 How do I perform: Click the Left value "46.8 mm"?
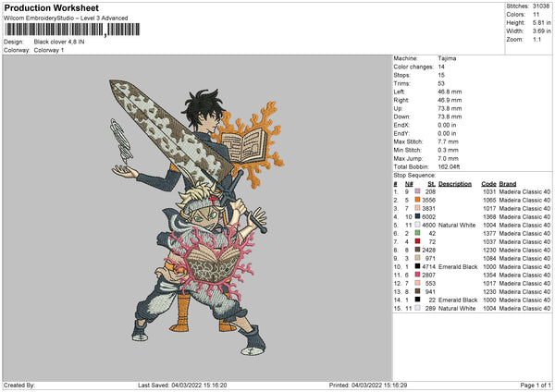click(x=450, y=92)
